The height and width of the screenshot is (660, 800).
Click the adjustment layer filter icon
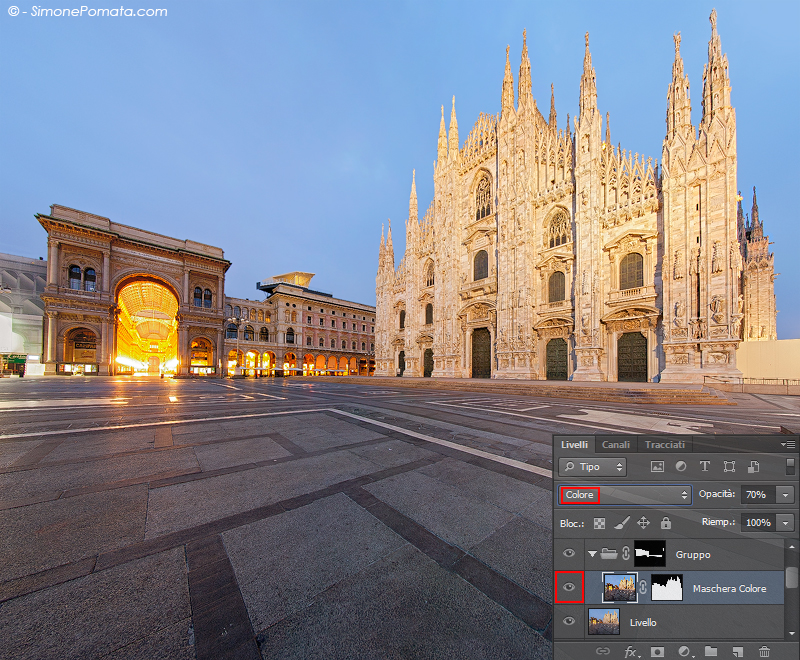pos(681,466)
